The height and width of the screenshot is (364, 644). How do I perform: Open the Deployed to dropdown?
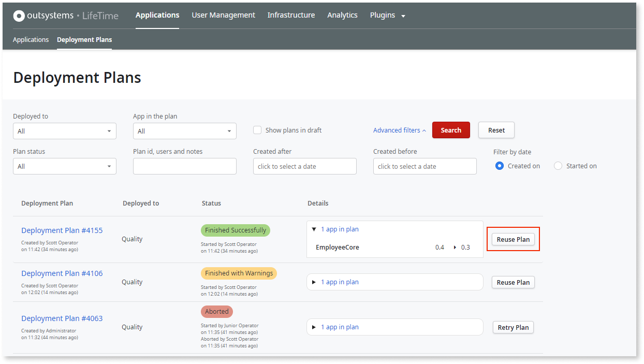pyautogui.click(x=64, y=131)
